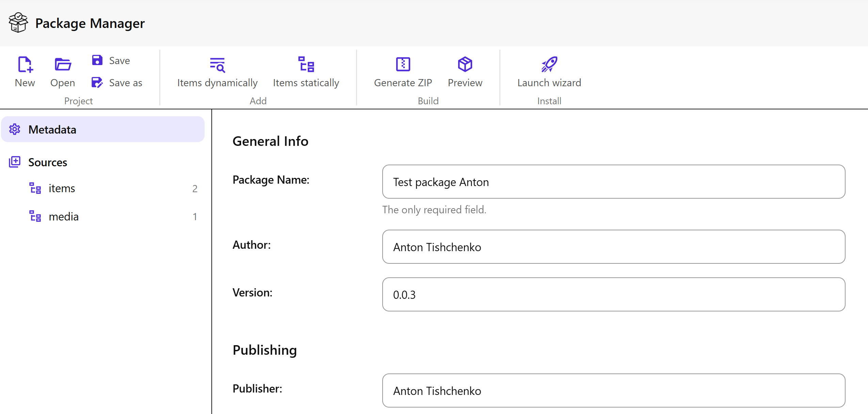The image size is (868, 414).
Task: Click the Package Manager box logo
Action: click(x=18, y=23)
